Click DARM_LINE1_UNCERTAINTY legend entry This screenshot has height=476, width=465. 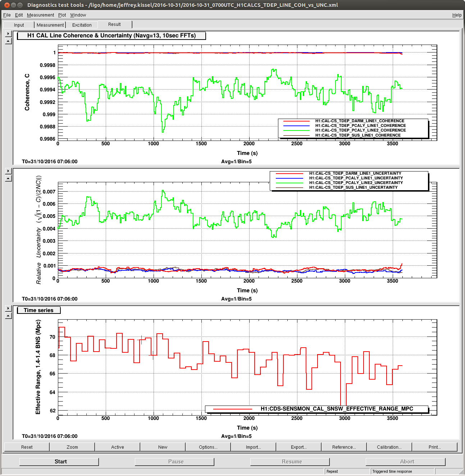click(355, 173)
